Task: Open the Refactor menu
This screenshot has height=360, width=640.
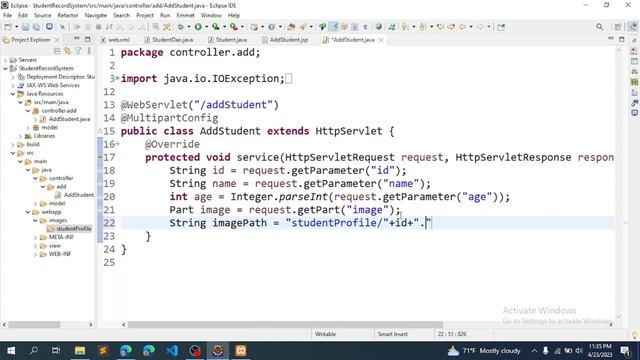Action: tap(68, 15)
